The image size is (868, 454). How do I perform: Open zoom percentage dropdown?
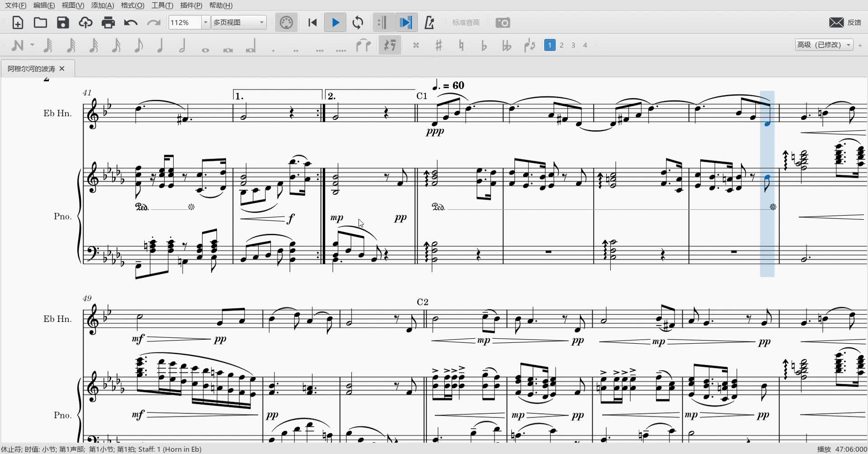(x=206, y=22)
